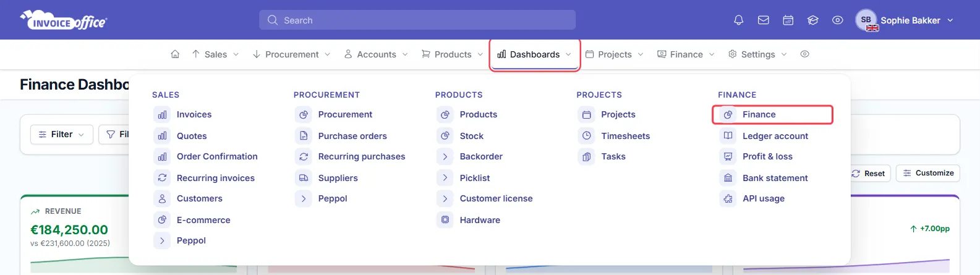Collapse the Dashboards menu
The width and height of the screenshot is (980, 275).
(x=535, y=54)
